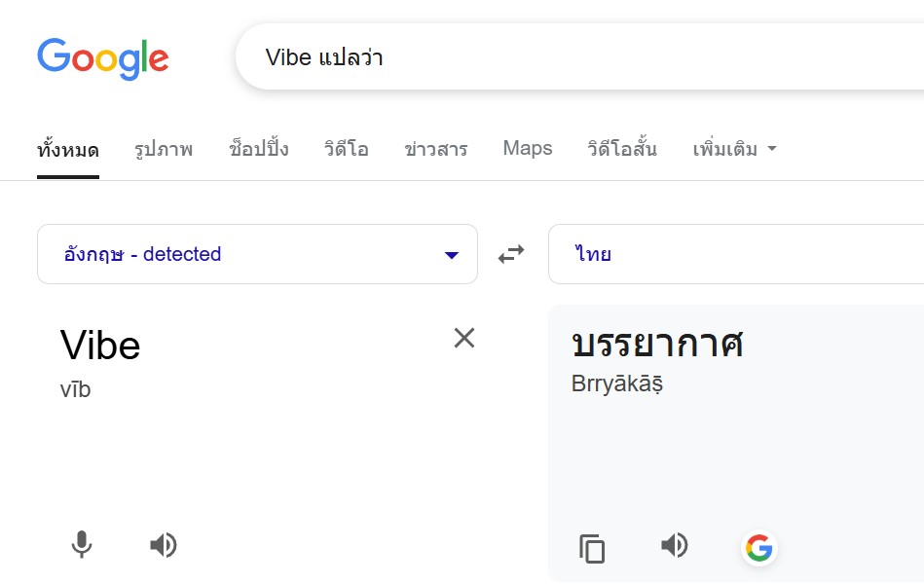Go to the Maps tab
The width and height of the screenshot is (924, 584).
click(x=528, y=148)
